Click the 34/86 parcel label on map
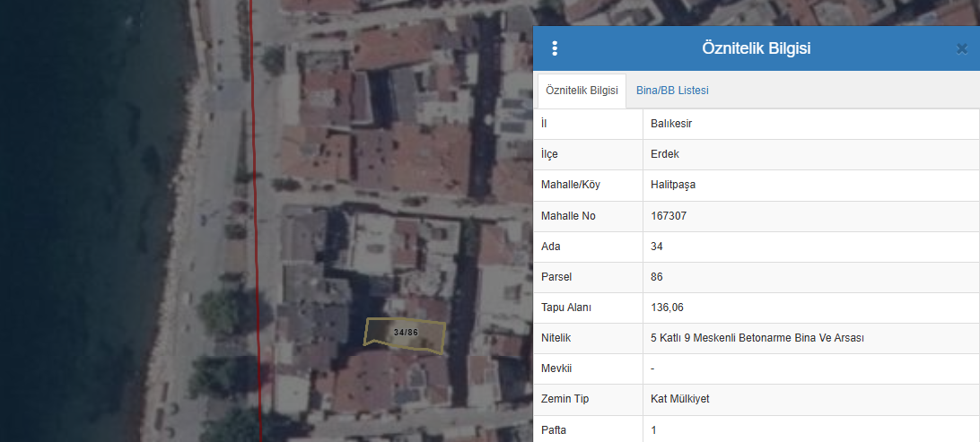The height and width of the screenshot is (442, 980). (x=406, y=333)
